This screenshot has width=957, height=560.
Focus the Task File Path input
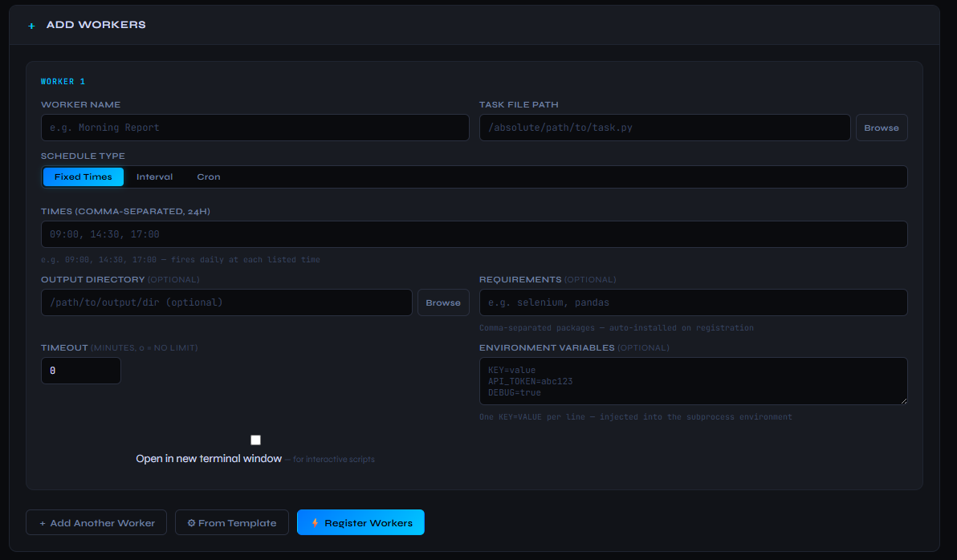click(665, 128)
